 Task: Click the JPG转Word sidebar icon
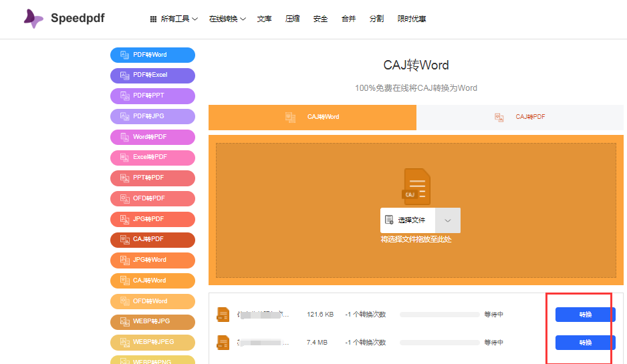pos(125,260)
